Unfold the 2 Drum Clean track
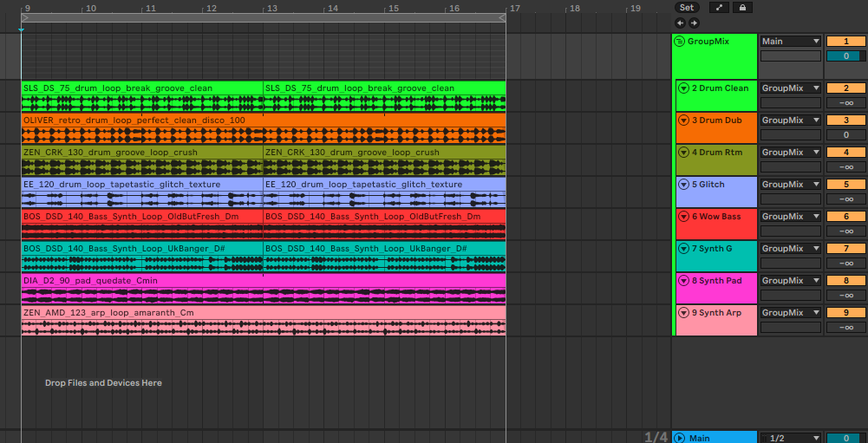This screenshot has height=443, width=868. coord(683,88)
